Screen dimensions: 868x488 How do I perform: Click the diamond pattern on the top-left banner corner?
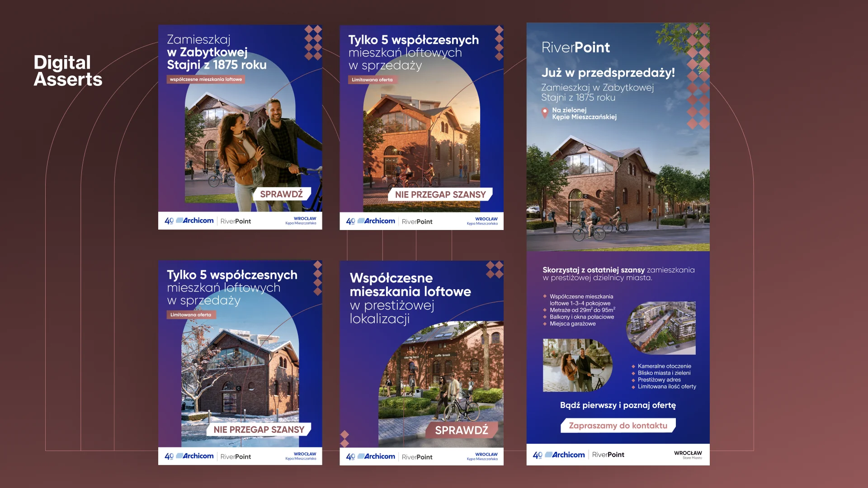coord(313,42)
